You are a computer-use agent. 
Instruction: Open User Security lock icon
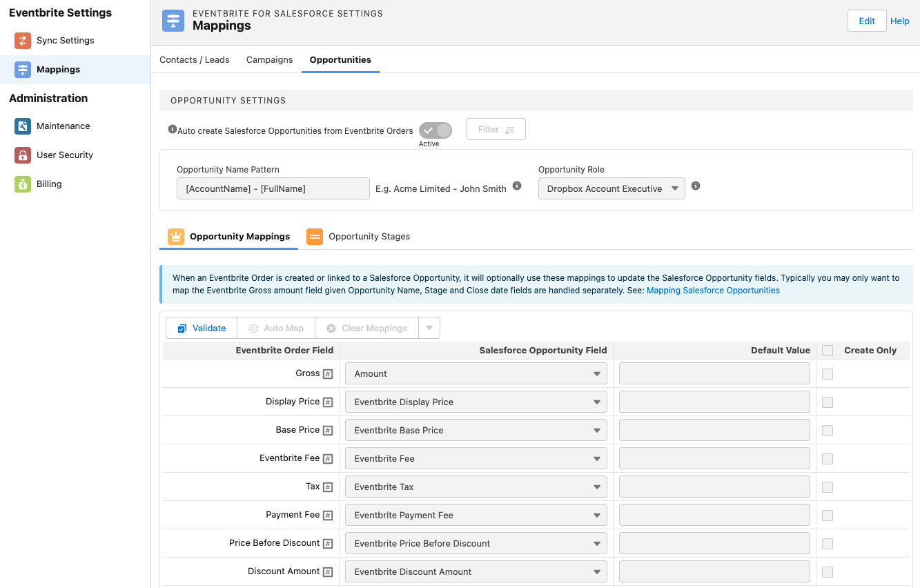tap(23, 155)
